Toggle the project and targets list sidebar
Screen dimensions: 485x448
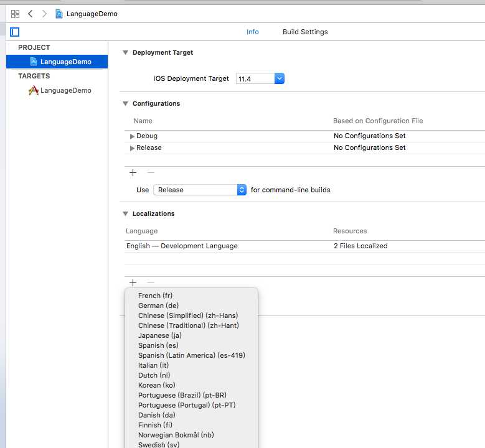coord(14,32)
